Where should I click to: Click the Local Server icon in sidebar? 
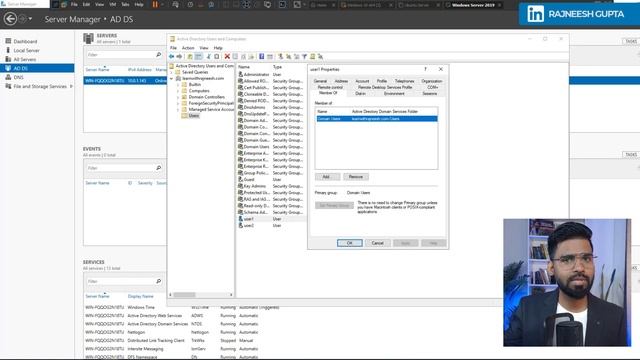[8, 50]
